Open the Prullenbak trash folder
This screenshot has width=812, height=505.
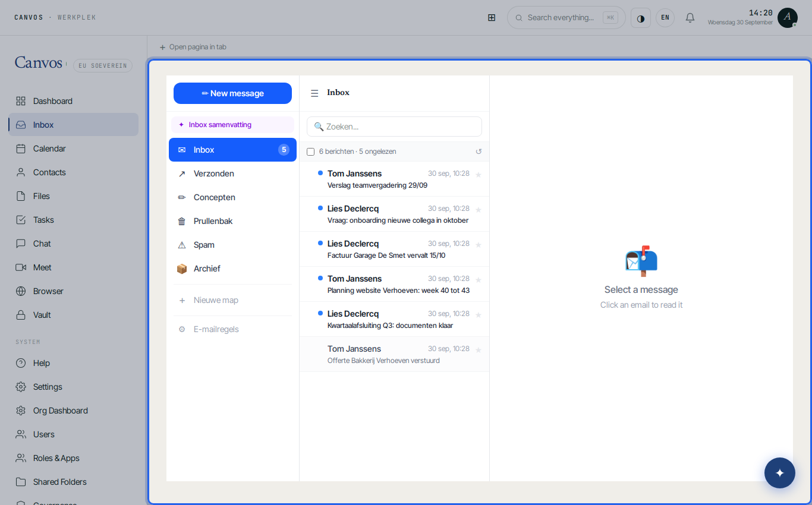coord(232,221)
